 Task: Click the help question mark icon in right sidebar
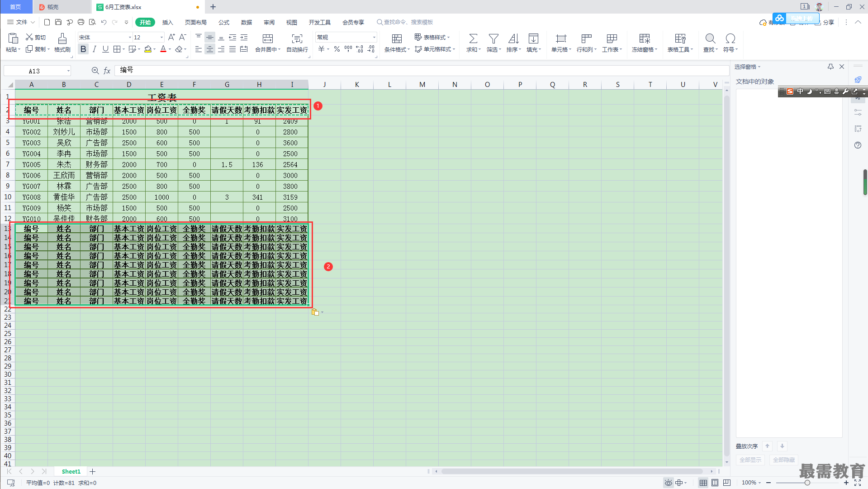[x=858, y=145]
